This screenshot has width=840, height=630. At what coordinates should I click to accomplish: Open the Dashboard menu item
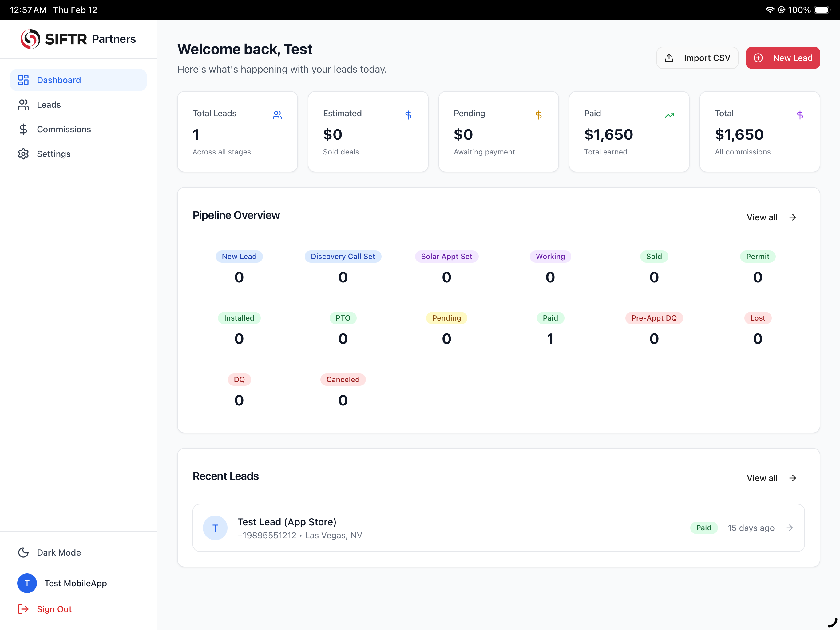pyautogui.click(x=78, y=80)
